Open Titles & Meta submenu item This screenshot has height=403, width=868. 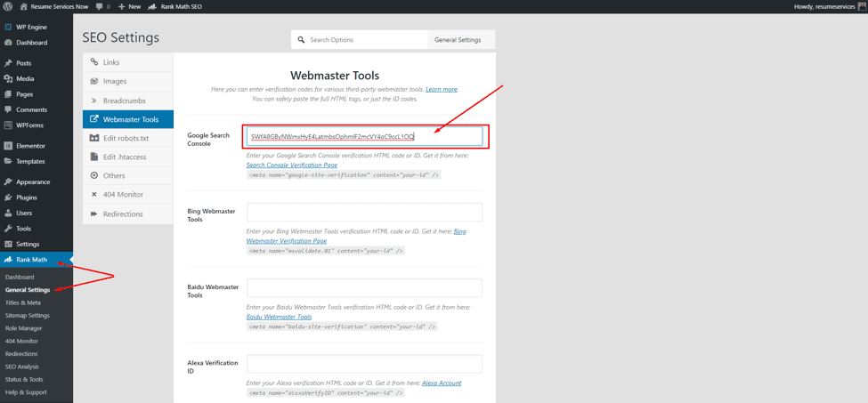click(22, 302)
